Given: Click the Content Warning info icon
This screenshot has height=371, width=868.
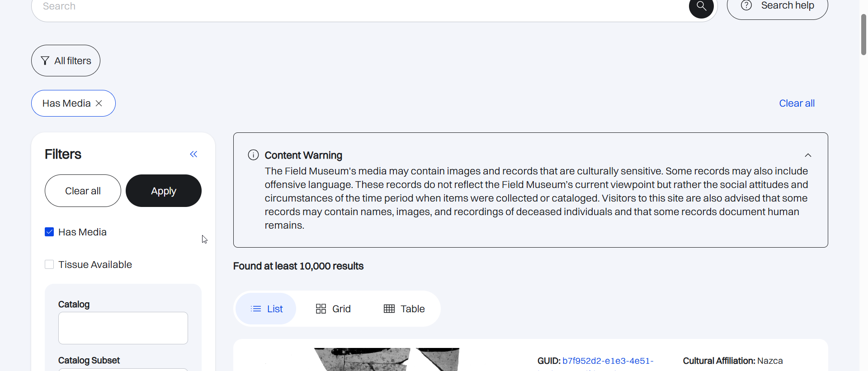Looking at the screenshot, I should coord(253,155).
